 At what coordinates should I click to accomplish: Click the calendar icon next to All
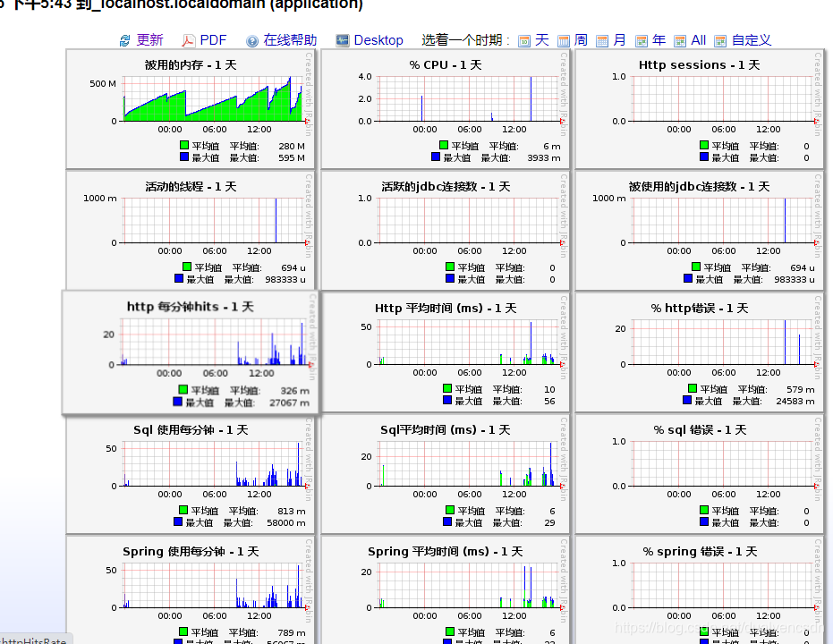[683, 39]
